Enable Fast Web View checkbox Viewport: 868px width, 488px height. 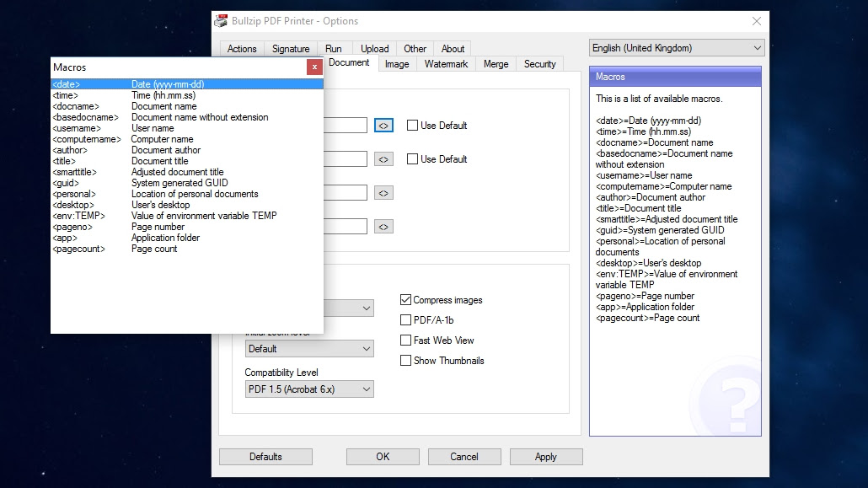(405, 341)
